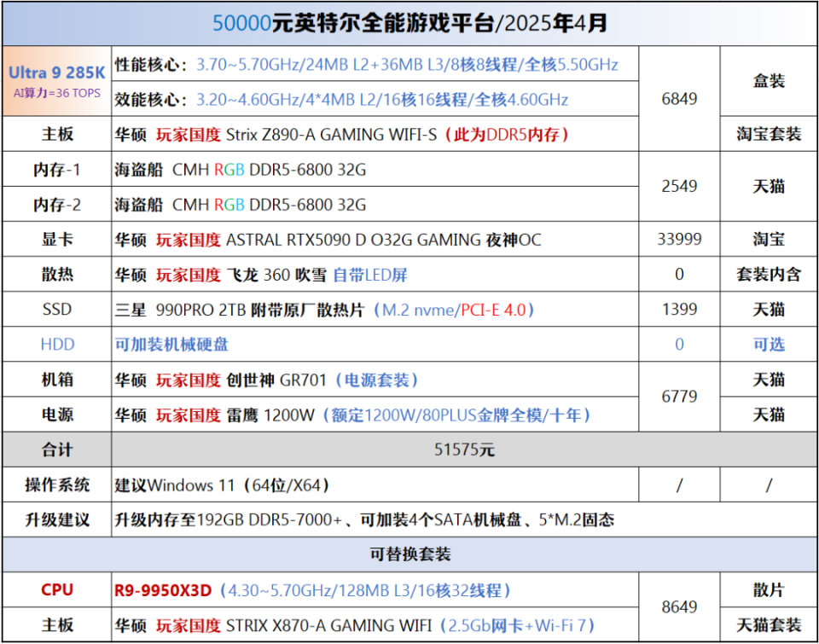Screen dimensions: 819x644
Task: Select the 可加装机械硬盘 cell
Action: click(375, 345)
